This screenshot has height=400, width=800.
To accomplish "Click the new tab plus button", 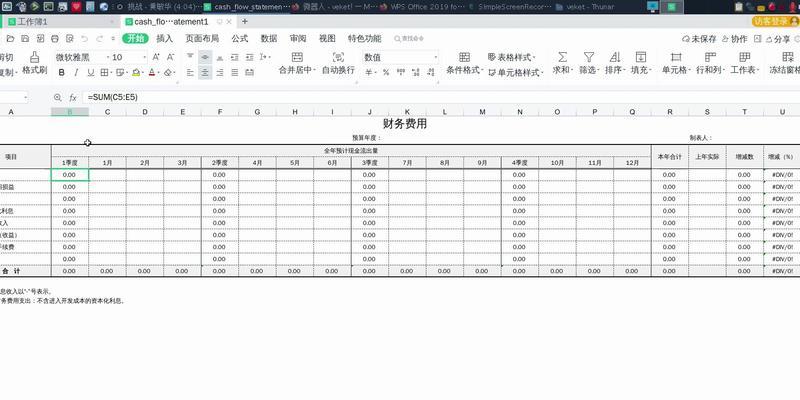I will 245,21.
